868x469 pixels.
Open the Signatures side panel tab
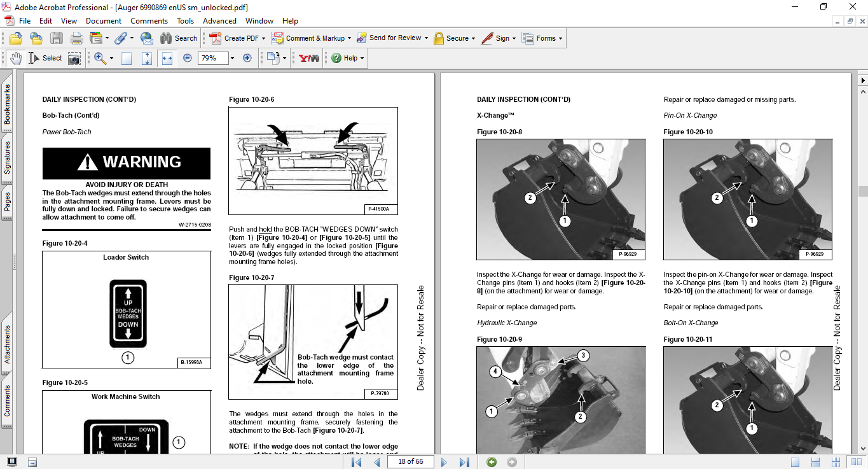pos(7,157)
